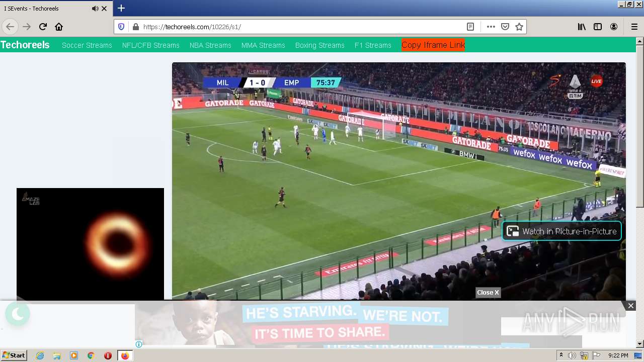Open the Library panel
Image resolution: width=644 pixels, height=362 pixels.
[582, 27]
